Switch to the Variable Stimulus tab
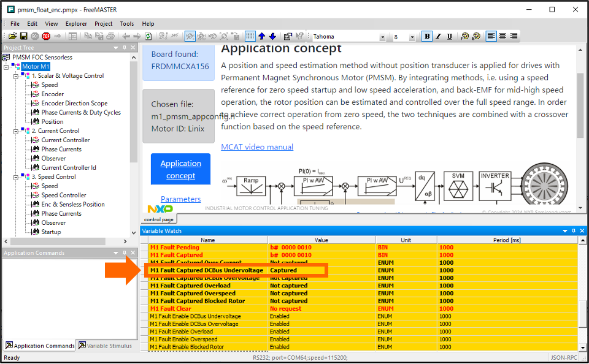 click(x=106, y=346)
